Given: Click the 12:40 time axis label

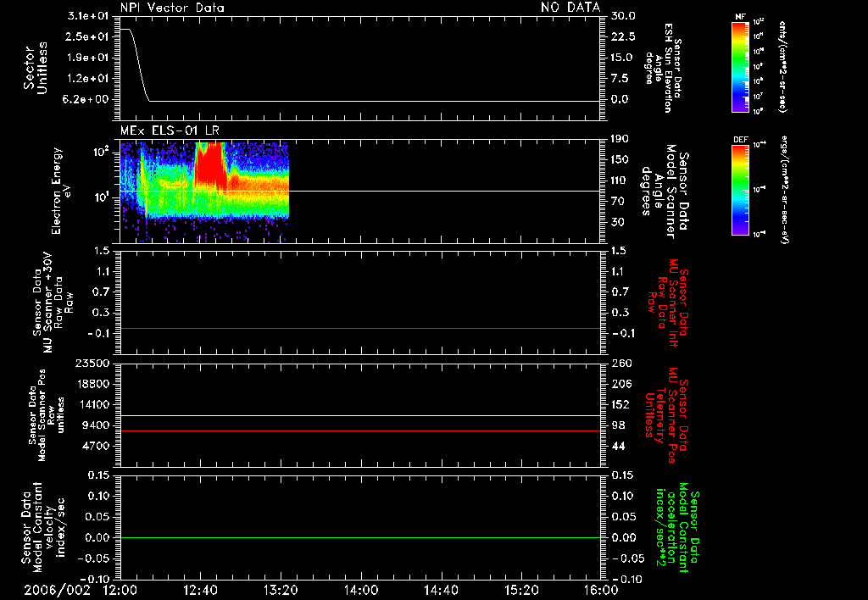Looking at the screenshot, I should pos(200,591).
